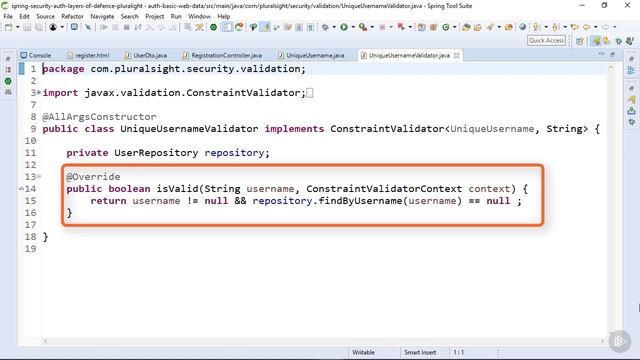Close the UniqueUsernameValidator.java tab

[x=456, y=55]
